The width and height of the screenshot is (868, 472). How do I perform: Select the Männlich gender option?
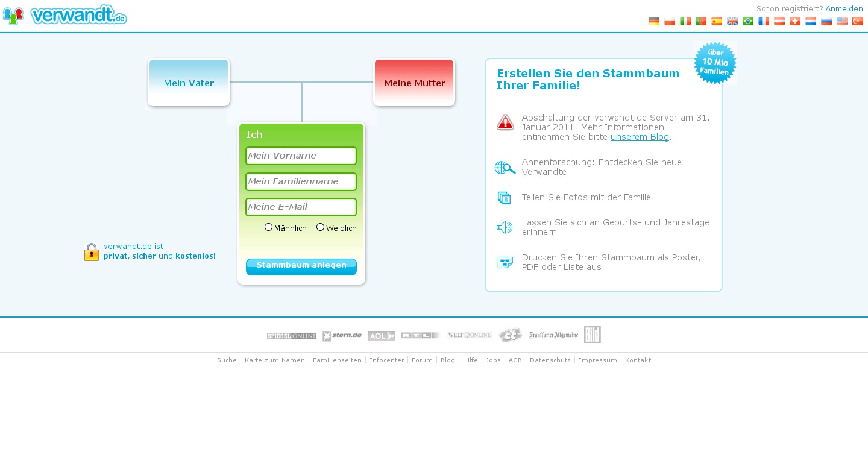269,227
